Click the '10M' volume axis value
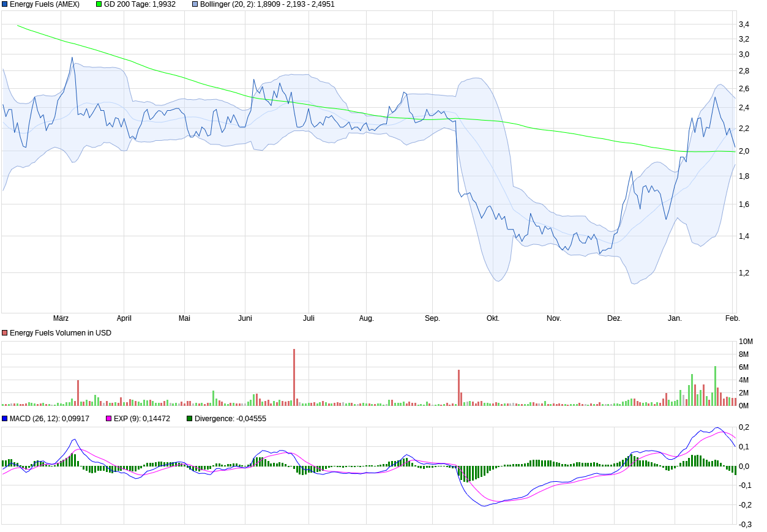 coord(746,342)
